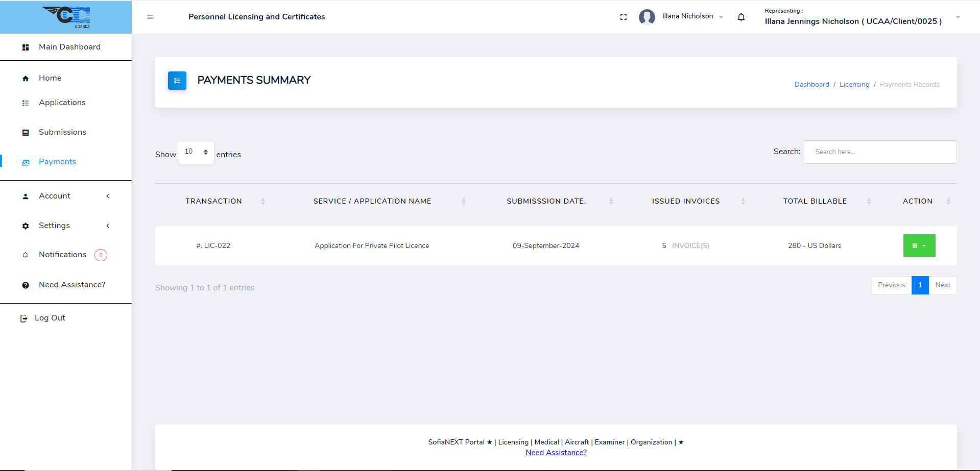The width and height of the screenshot is (980, 471).
Task: Go to Submissions in the sidebar
Action: tap(62, 132)
